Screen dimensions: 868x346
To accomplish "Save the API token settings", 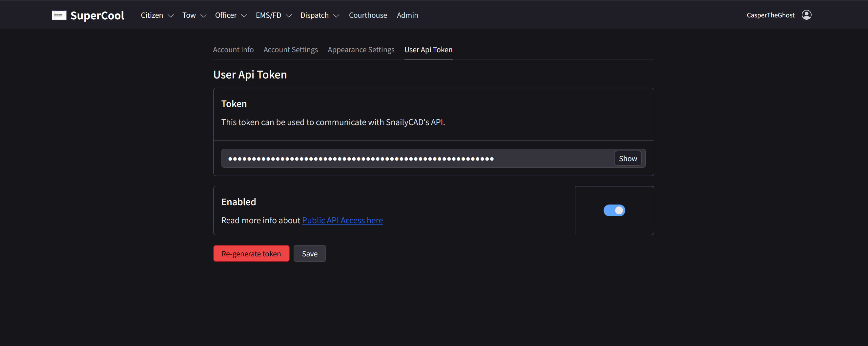I will (x=309, y=253).
